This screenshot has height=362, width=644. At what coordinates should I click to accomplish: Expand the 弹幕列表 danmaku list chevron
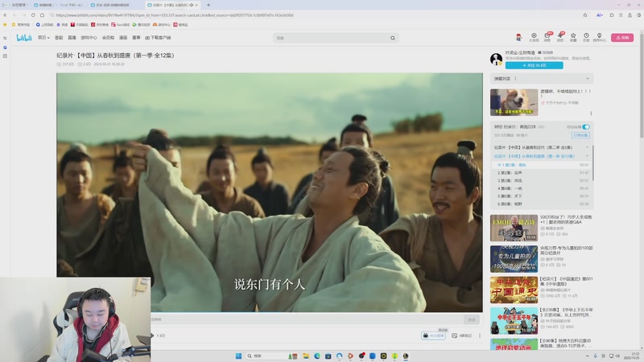(x=588, y=78)
